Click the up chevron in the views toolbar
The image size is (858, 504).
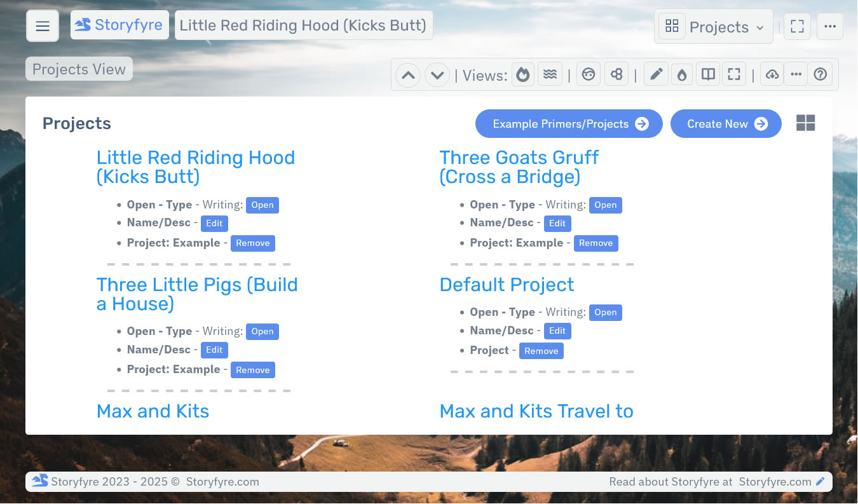pyautogui.click(x=407, y=74)
